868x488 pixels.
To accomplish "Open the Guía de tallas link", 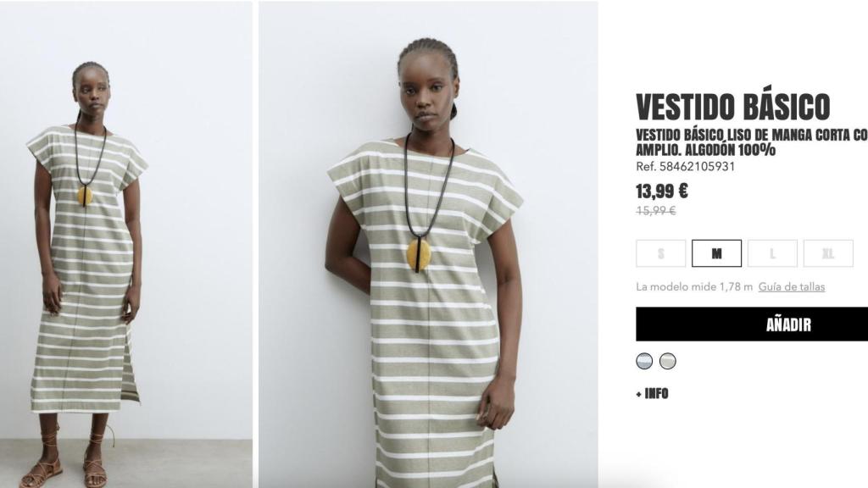I will [792, 286].
